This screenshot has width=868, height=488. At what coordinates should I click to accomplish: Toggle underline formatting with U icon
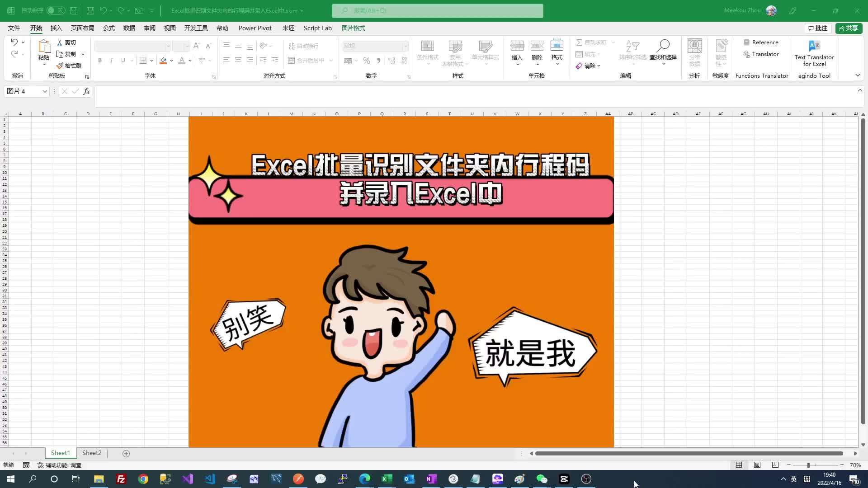(123, 60)
